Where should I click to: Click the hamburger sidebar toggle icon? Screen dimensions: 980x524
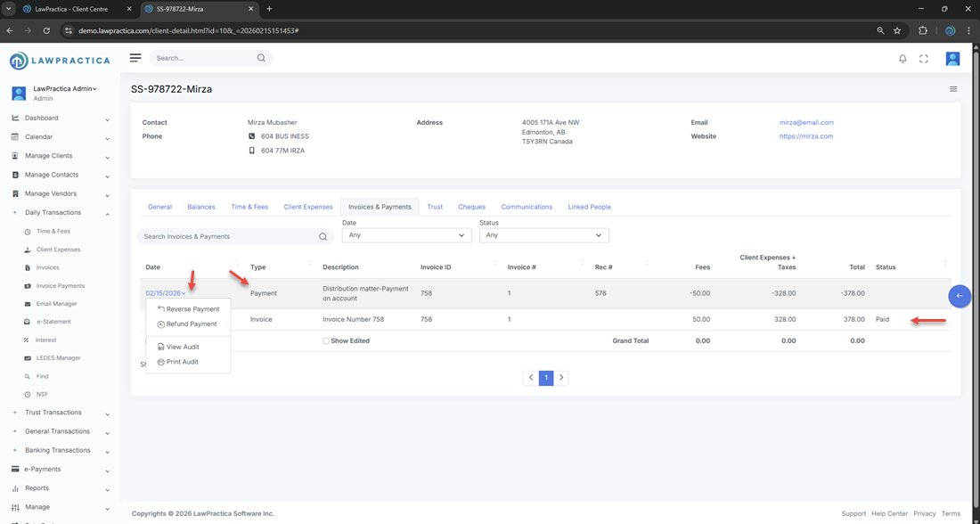point(135,58)
